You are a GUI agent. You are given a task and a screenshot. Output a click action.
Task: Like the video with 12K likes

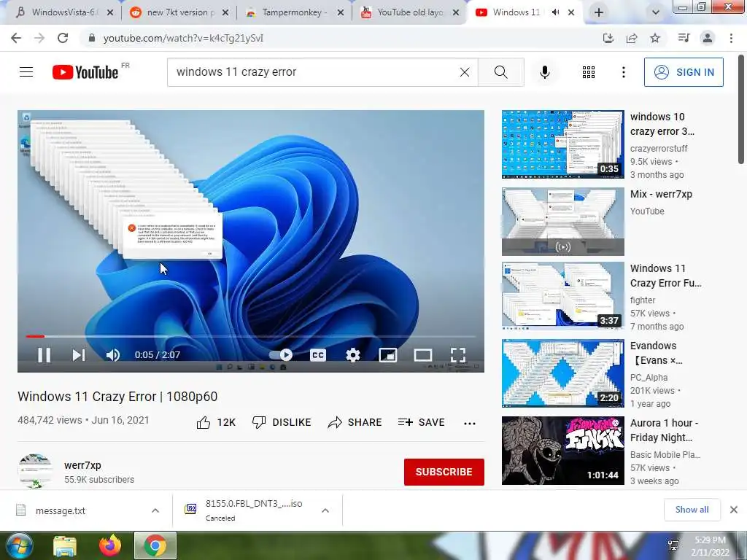click(216, 422)
